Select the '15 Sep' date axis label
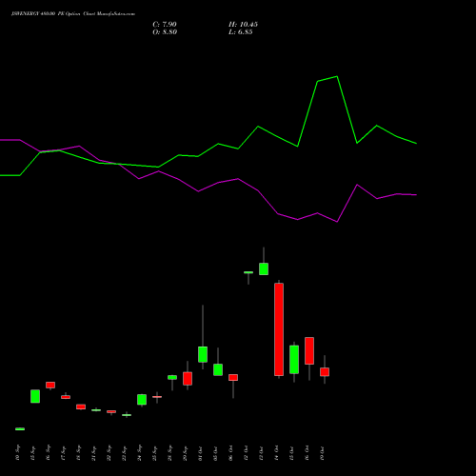 coord(32,453)
